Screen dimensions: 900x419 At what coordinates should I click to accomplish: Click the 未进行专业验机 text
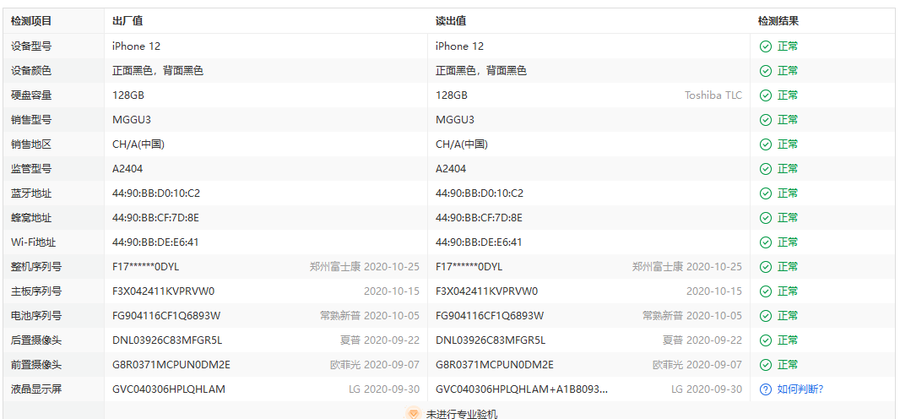coord(461,414)
